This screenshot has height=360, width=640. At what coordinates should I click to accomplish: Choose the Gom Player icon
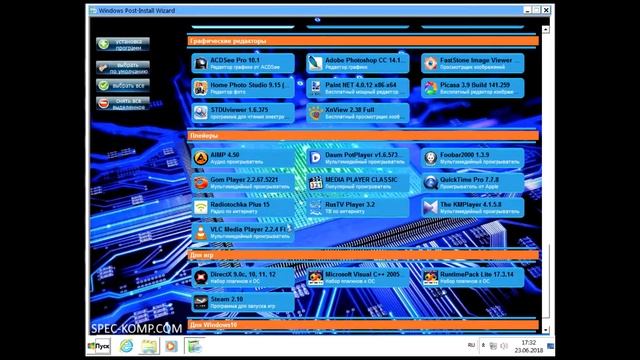point(200,183)
